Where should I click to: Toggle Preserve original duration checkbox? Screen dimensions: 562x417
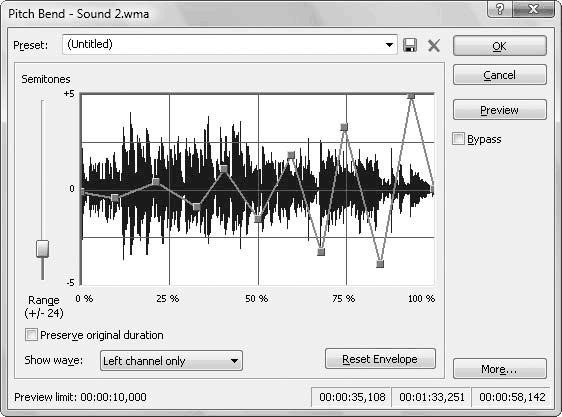(x=31, y=335)
